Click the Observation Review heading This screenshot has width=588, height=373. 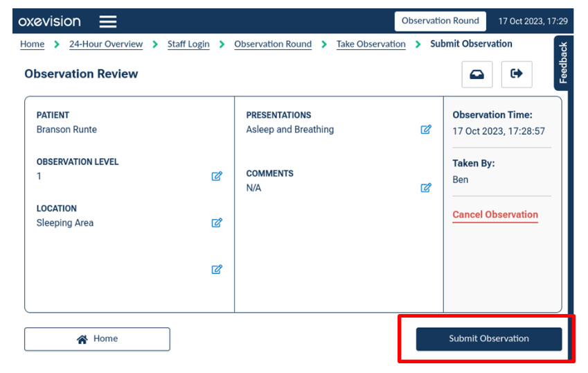point(81,74)
